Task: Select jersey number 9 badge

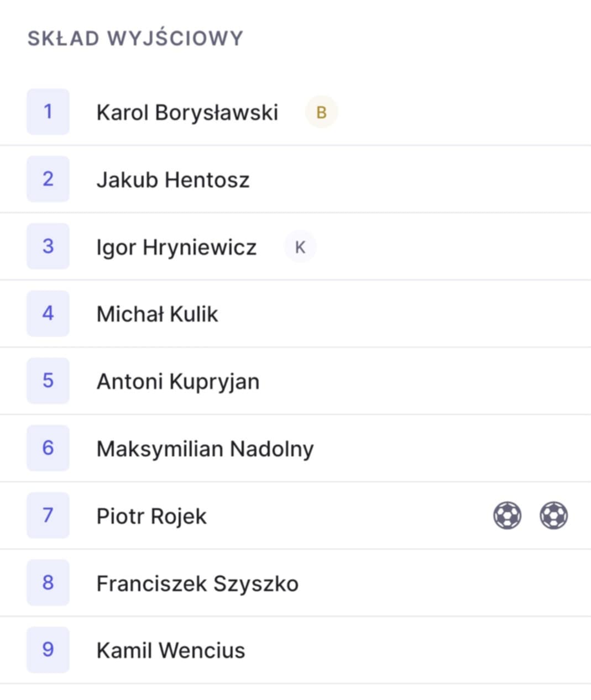Action: pyautogui.click(x=48, y=650)
